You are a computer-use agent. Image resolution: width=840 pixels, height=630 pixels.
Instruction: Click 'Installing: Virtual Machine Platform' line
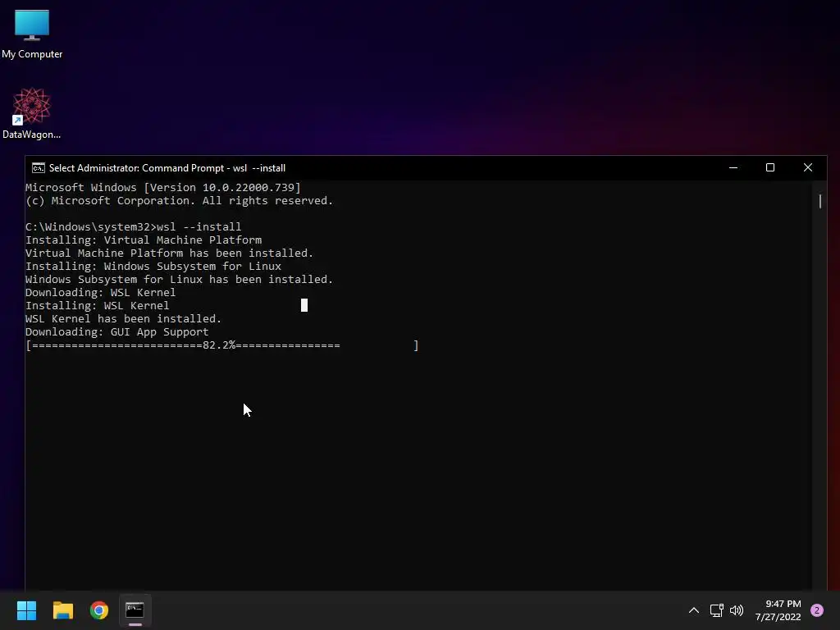coord(144,240)
